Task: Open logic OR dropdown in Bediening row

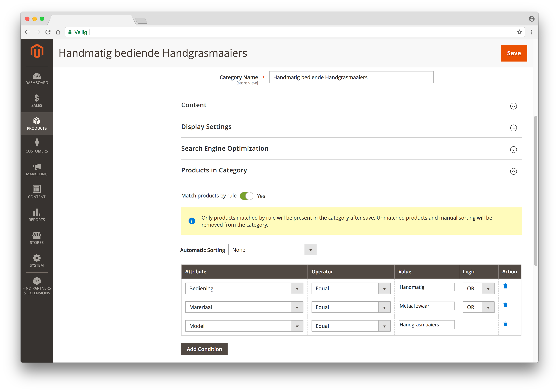Action: coord(478,288)
